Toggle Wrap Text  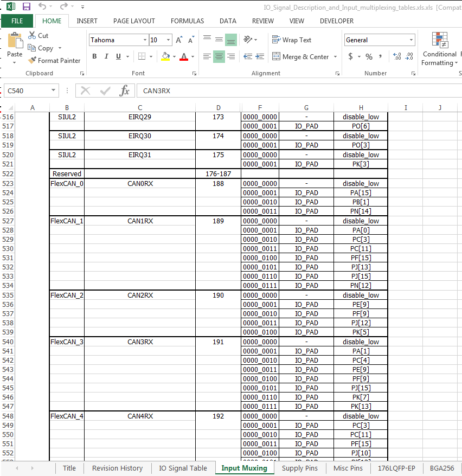tap(292, 40)
